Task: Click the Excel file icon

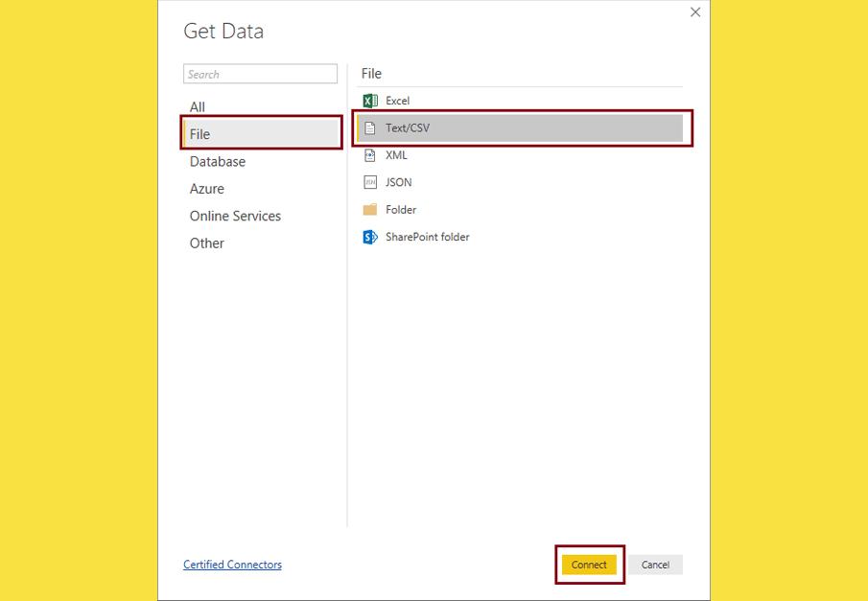Action: [x=370, y=101]
